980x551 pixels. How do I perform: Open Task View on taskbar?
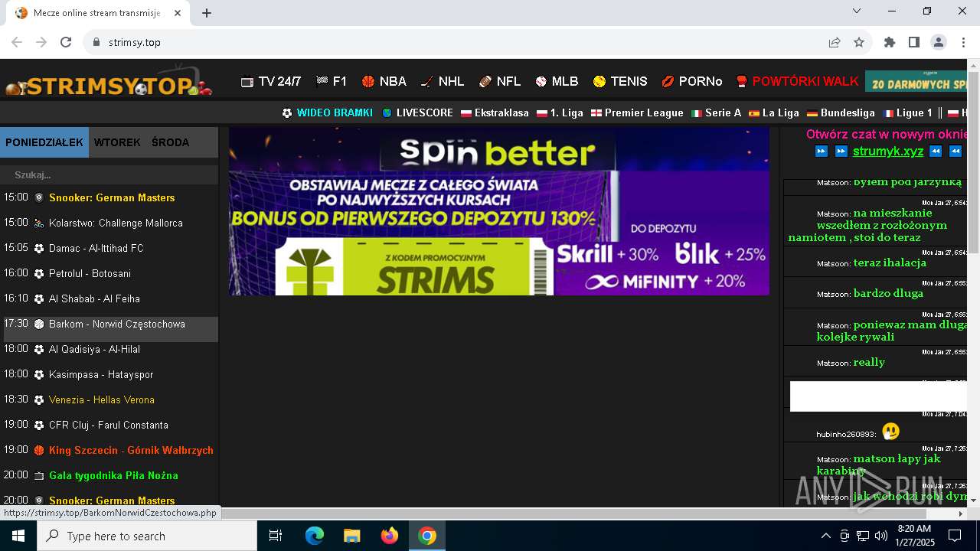point(276,536)
